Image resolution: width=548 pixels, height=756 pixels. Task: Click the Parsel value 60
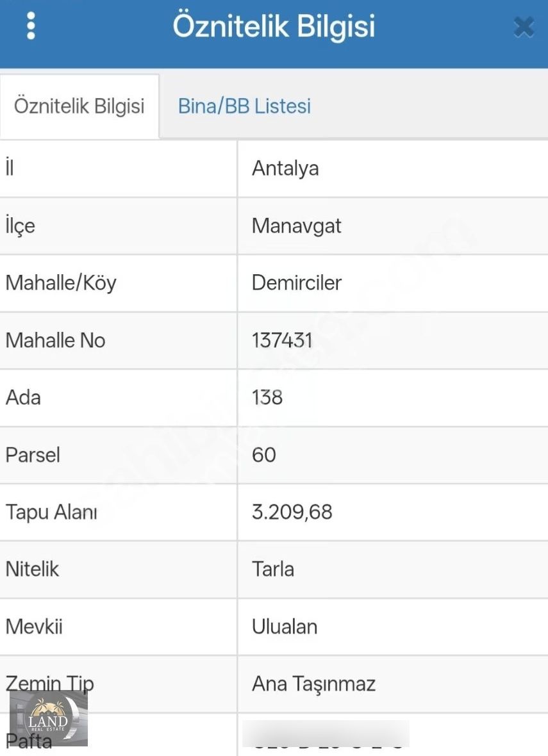click(265, 455)
